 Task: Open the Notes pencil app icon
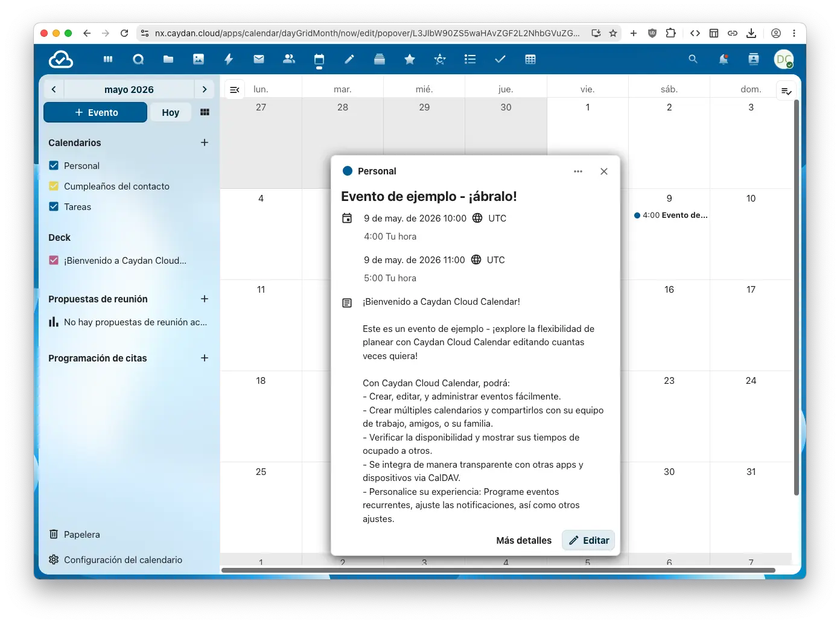click(349, 59)
